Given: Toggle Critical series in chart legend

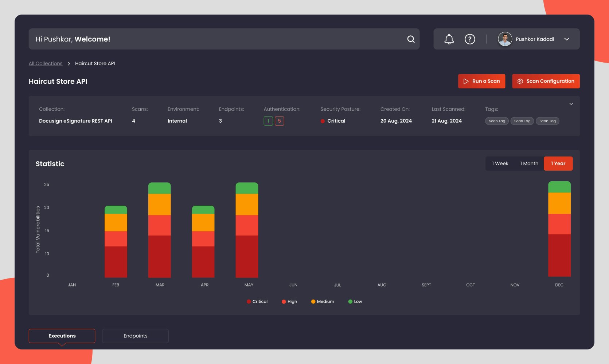Looking at the screenshot, I should 257,301.
